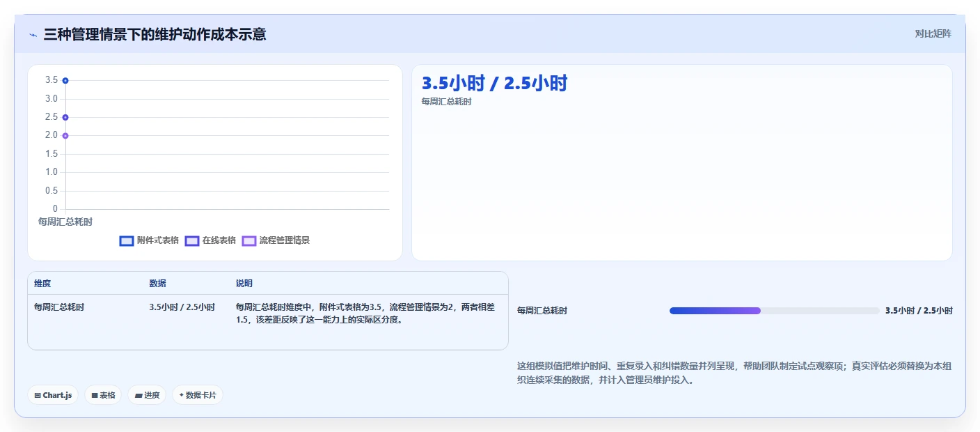The height and width of the screenshot is (432, 980).
Task: Toggle the 流程管理情景 legend item
Action: tap(276, 240)
